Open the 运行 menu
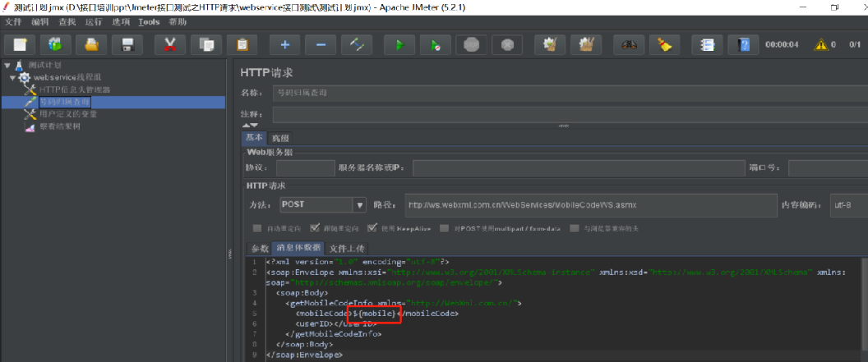Image resolution: width=868 pixels, height=362 pixels. [x=94, y=22]
